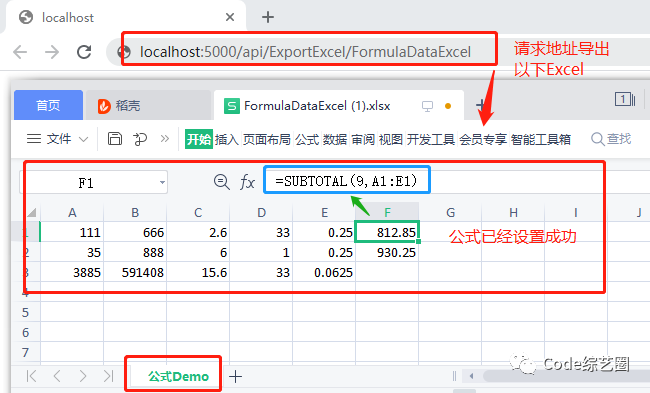The width and height of the screenshot is (650, 393).
Task: Open the 开发工具 ribbon tab
Action: click(x=431, y=139)
